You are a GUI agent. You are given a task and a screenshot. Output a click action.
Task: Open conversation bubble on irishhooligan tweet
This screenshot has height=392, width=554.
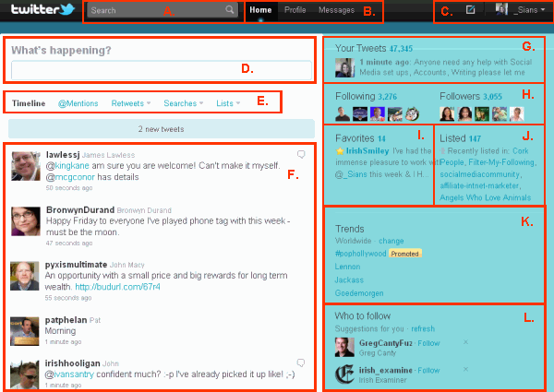(301, 362)
